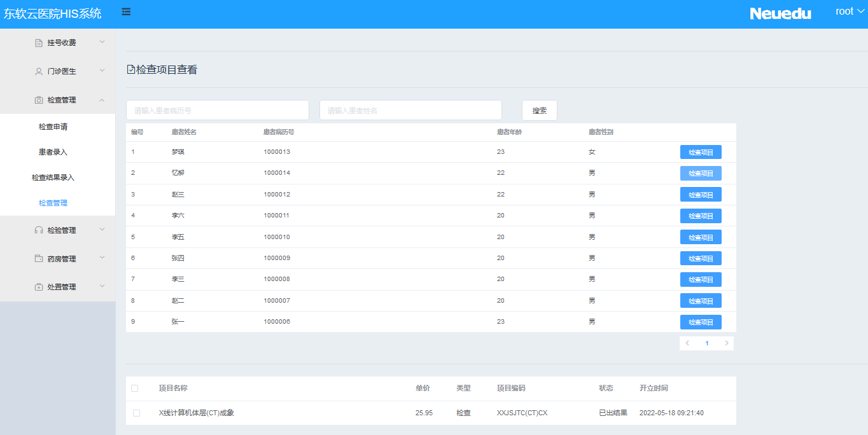Click the 挂号收费 document icon
Viewport: 868px width, 435px height.
point(39,43)
